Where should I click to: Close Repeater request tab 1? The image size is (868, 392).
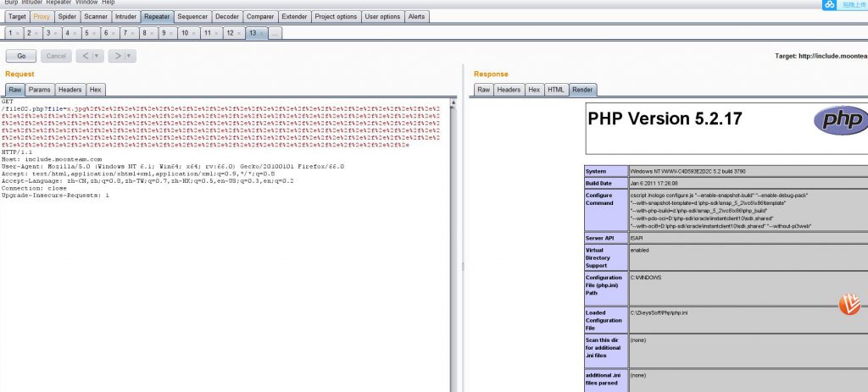(x=18, y=33)
